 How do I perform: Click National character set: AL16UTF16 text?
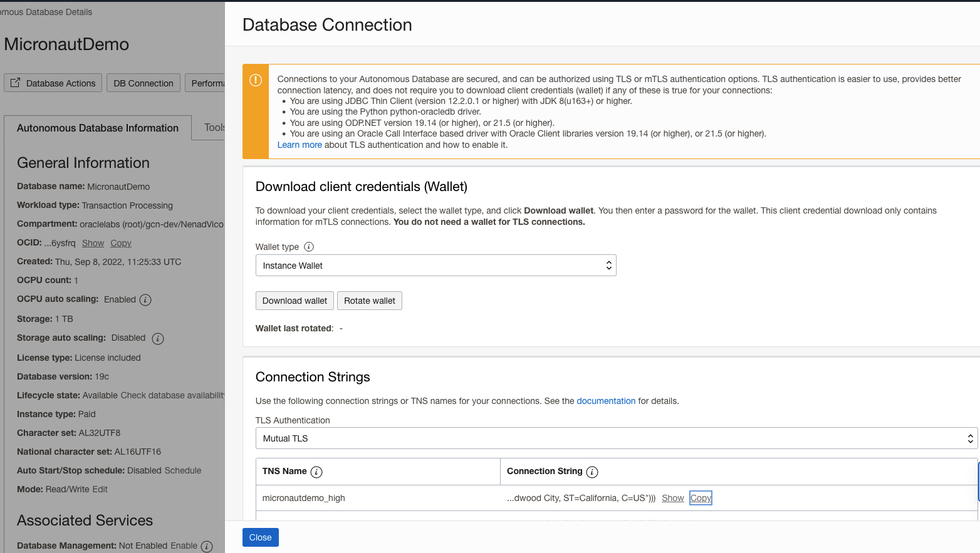(x=89, y=452)
